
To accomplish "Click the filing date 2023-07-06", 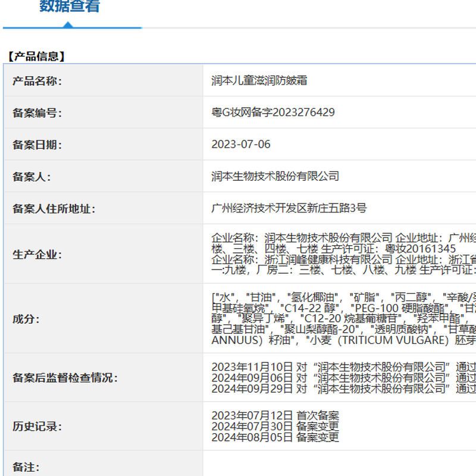I will coord(241,145).
